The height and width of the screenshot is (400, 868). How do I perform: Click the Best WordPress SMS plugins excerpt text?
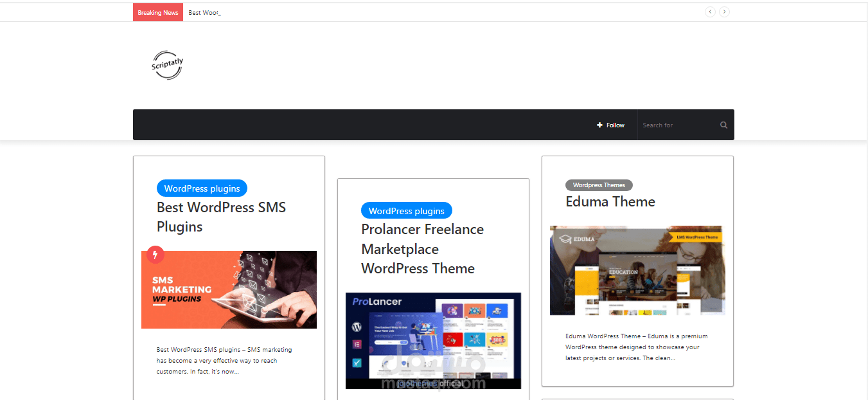coord(224,361)
